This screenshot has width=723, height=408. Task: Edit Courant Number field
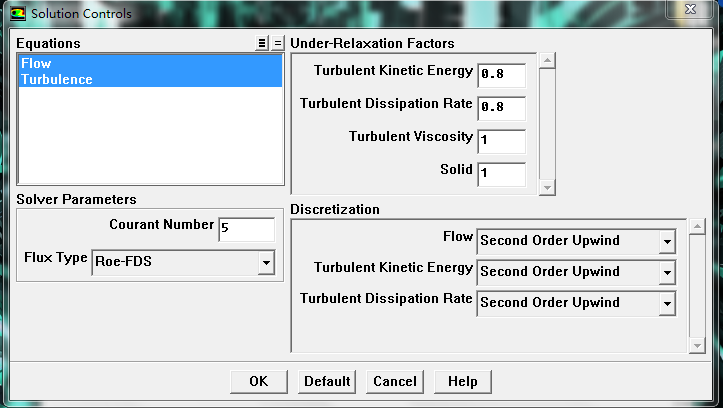click(x=247, y=229)
